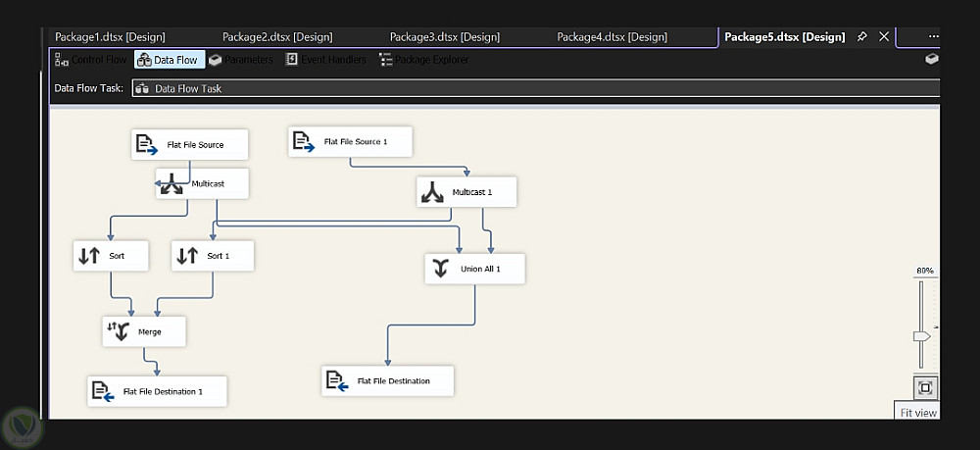Select the Flat File Destination component
The height and width of the screenshot is (450, 980).
tap(388, 381)
